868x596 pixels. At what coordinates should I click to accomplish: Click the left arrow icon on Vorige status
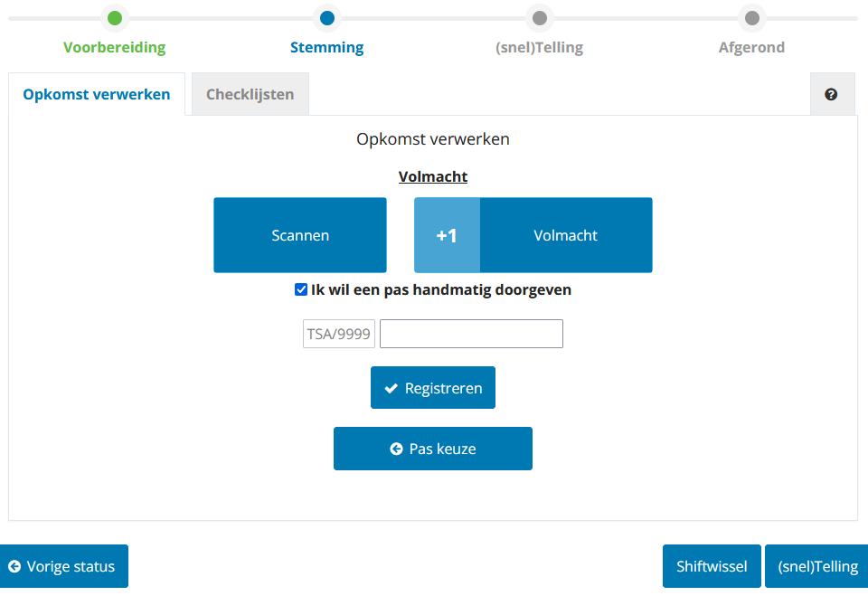(x=14, y=566)
